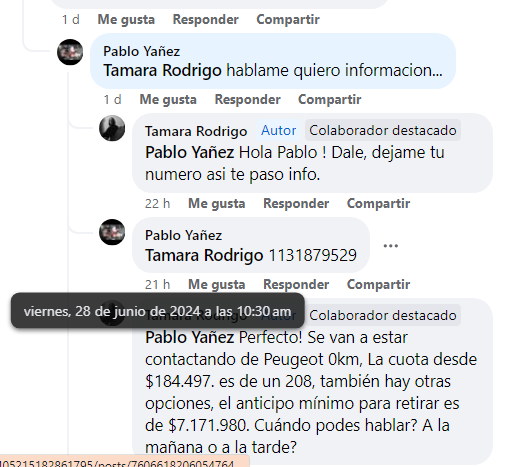Click the Colaborador destacado badge in Hola Pablo reply
The height and width of the screenshot is (467, 523).
[383, 130]
